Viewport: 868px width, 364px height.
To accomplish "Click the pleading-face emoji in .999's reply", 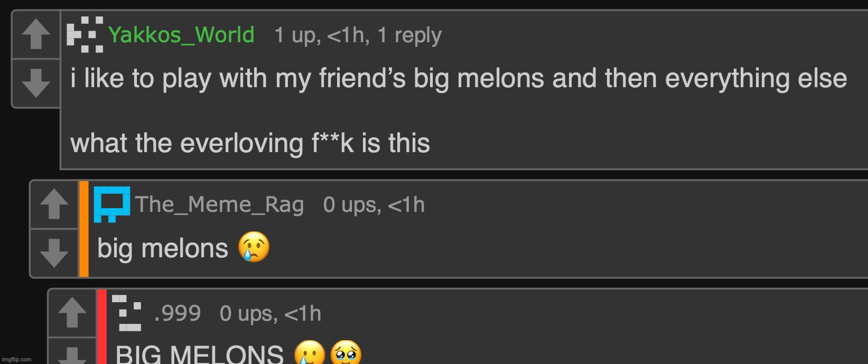I will point(346,353).
